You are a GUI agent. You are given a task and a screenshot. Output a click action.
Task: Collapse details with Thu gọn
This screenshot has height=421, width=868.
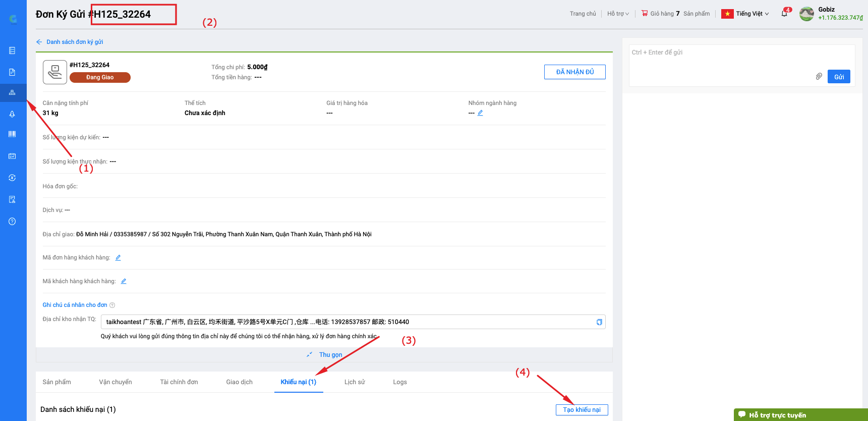coord(330,355)
